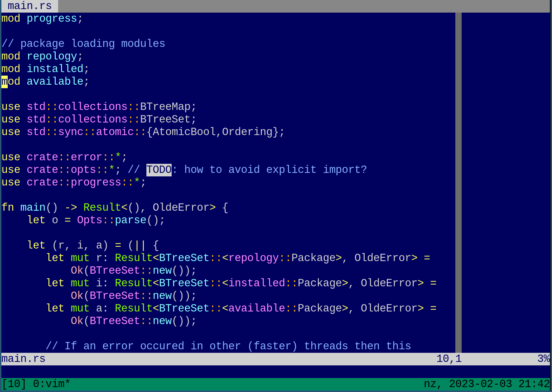Click 'let mut a:' declaration start

click(77, 308)
